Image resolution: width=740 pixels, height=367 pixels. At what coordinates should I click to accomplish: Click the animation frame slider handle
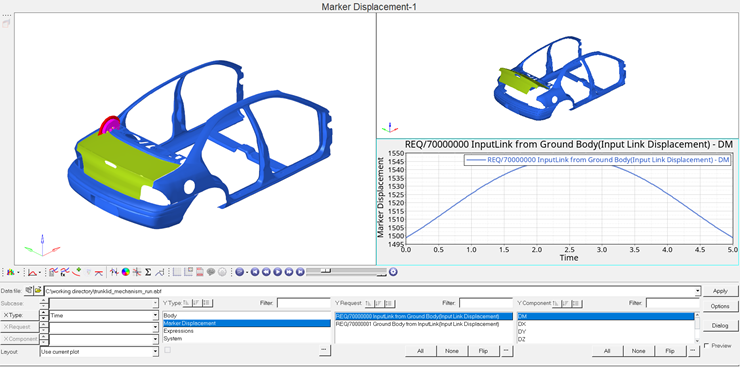pos(326,271)
